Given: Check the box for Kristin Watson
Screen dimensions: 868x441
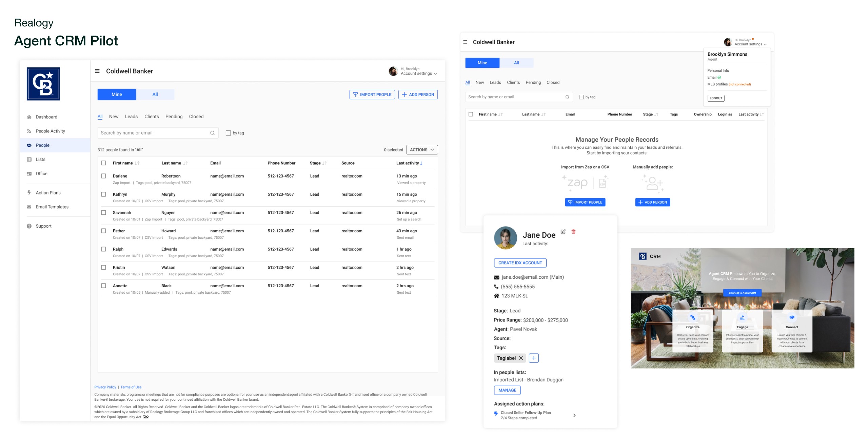Looking at the screenshot, I should point(104,268).
